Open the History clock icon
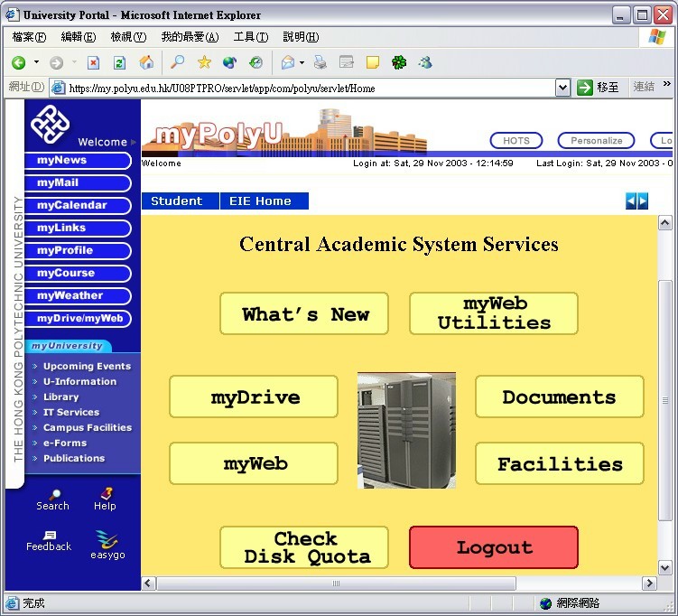678x616 pixels. (256, 63)
